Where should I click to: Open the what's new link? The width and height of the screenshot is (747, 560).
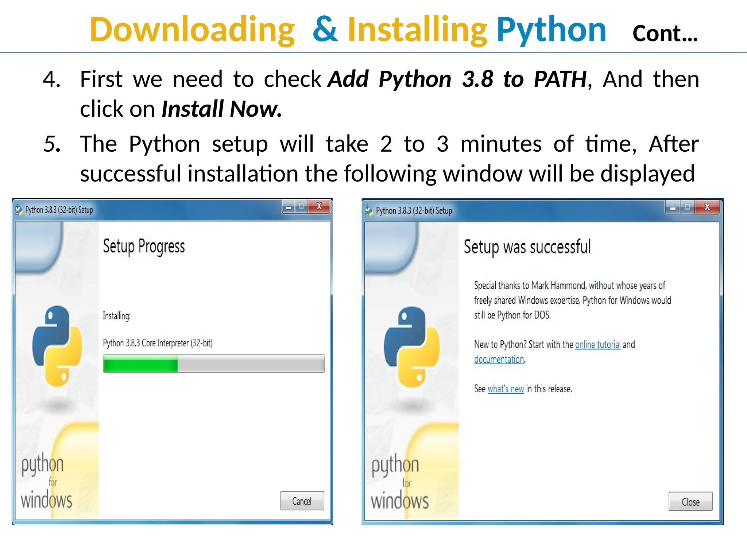point(506,389)
